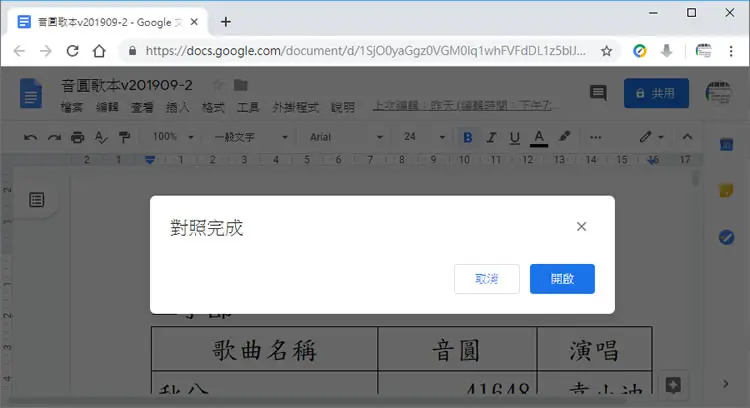Close the 對照完成 dialog with X
The width and height of the screenshot is (750, 408).
click(x=581, y=227)
